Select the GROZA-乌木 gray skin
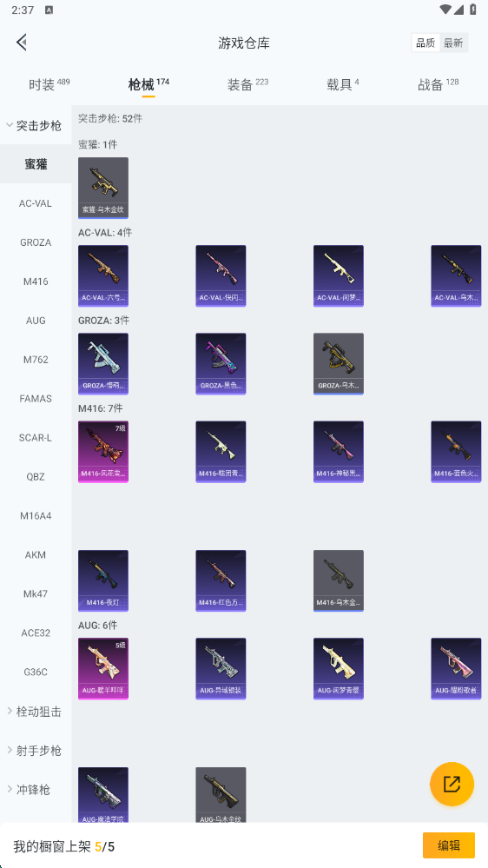 click(338, 364)
